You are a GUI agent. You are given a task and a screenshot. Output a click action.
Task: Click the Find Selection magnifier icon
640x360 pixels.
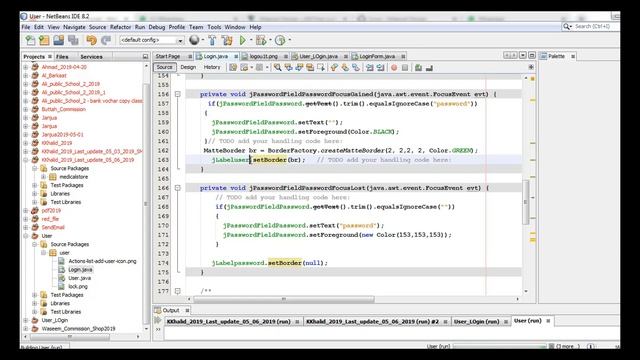pyautogui.click(x=278, y=67)
